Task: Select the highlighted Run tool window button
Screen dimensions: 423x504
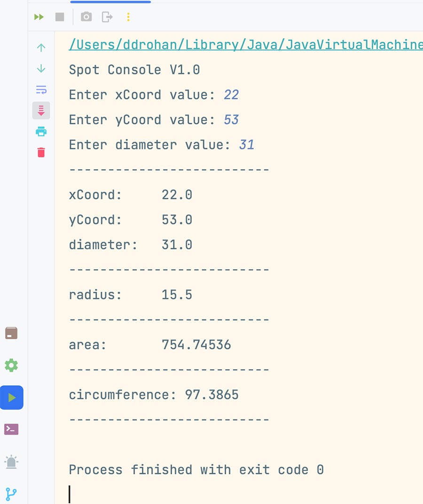Action: pyautogui.click(x=12, y=398)
